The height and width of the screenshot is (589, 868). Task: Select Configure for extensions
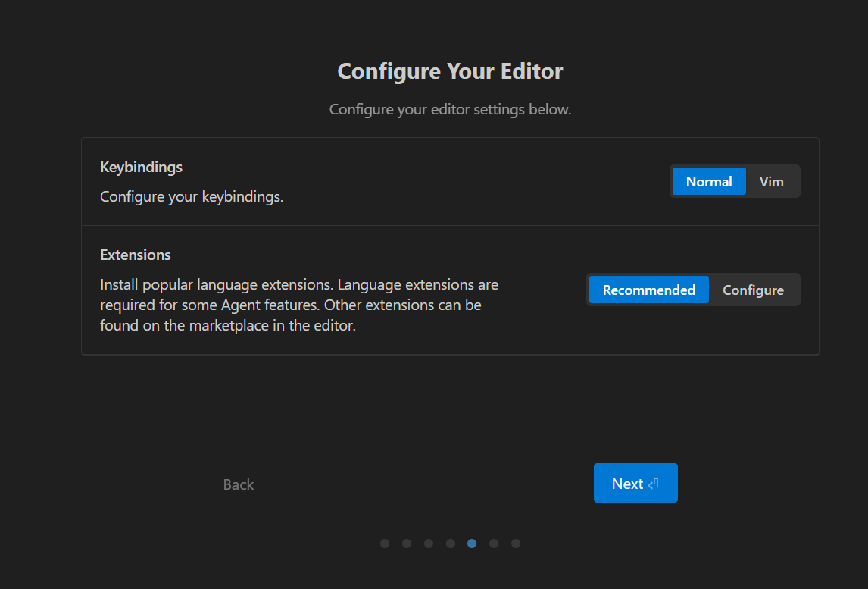click(x=753, y=290)
